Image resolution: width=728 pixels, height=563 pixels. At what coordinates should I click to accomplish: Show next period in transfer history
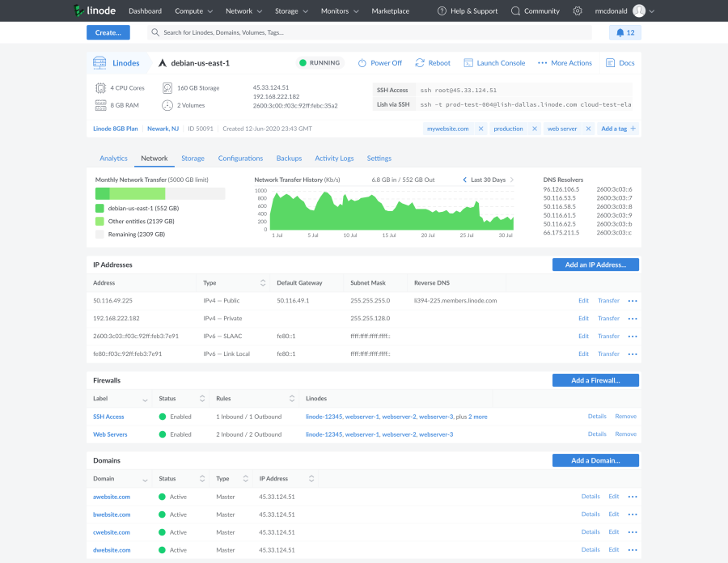[512, 180]
